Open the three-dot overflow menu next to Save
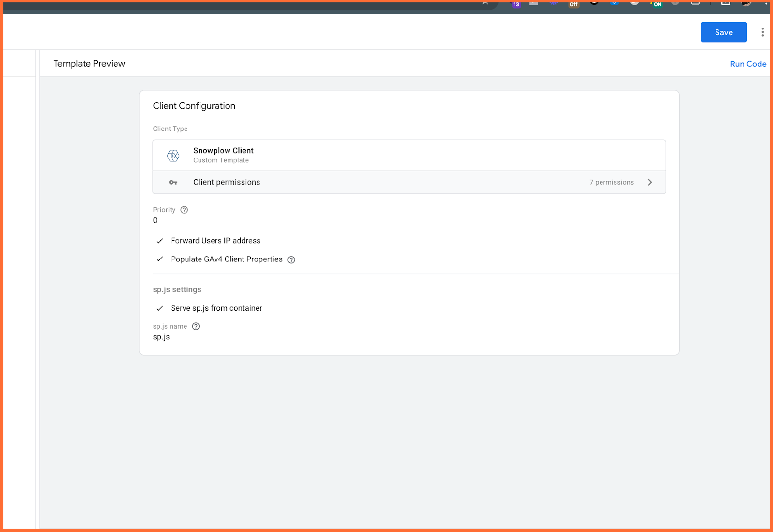 point(762,32)
